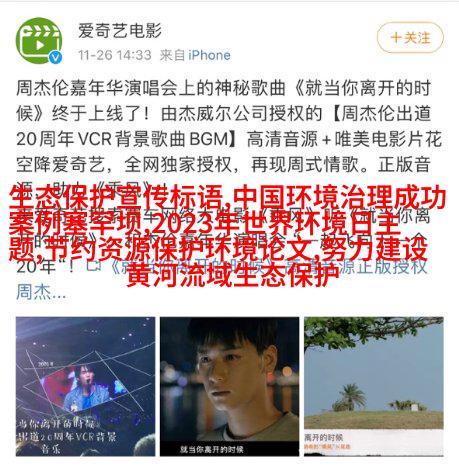Open the concert stage thumbnail
This screenshot has width=459, height=466.
click(85, 386)
